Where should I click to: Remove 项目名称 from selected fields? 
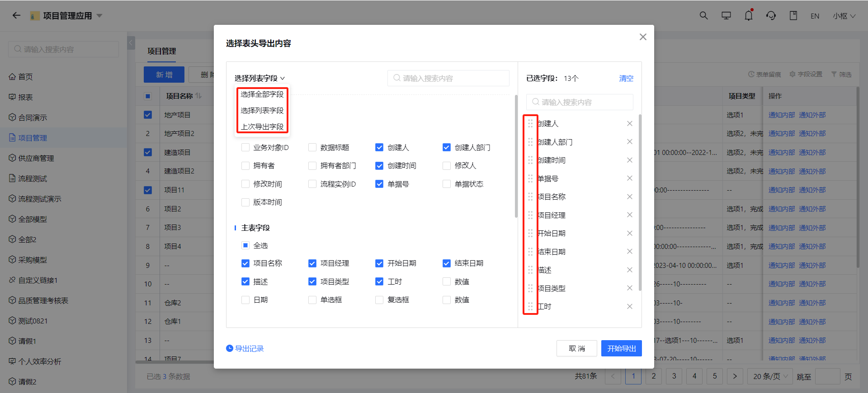[629, 196]
